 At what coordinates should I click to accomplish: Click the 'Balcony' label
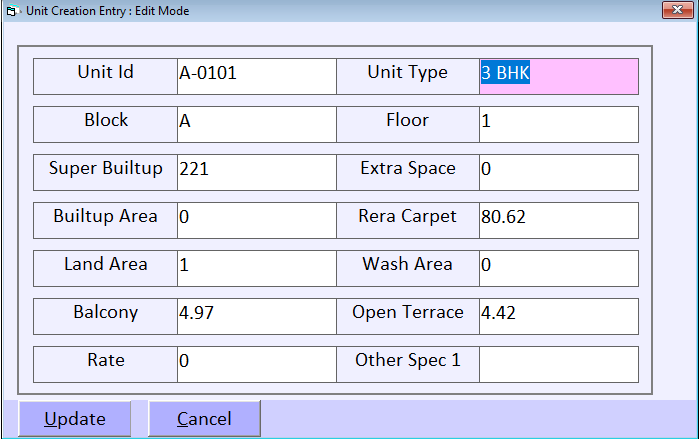tap(106, 312)
